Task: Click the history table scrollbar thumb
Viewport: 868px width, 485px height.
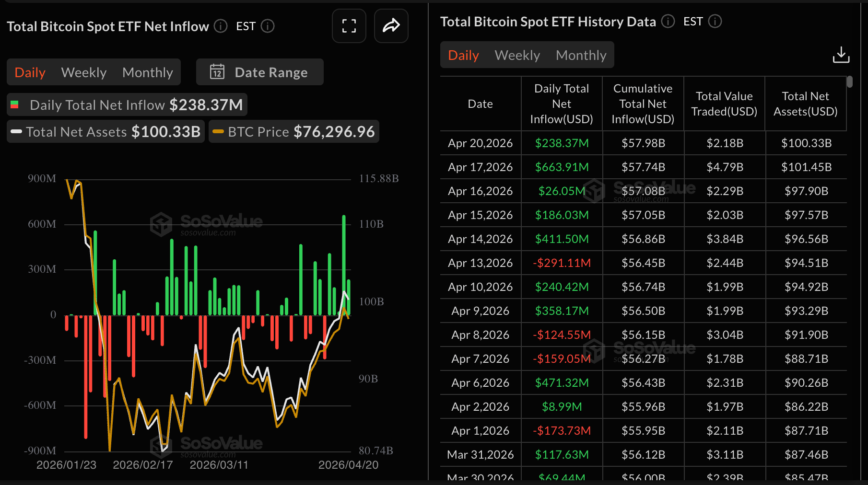Action: point(849,82)
